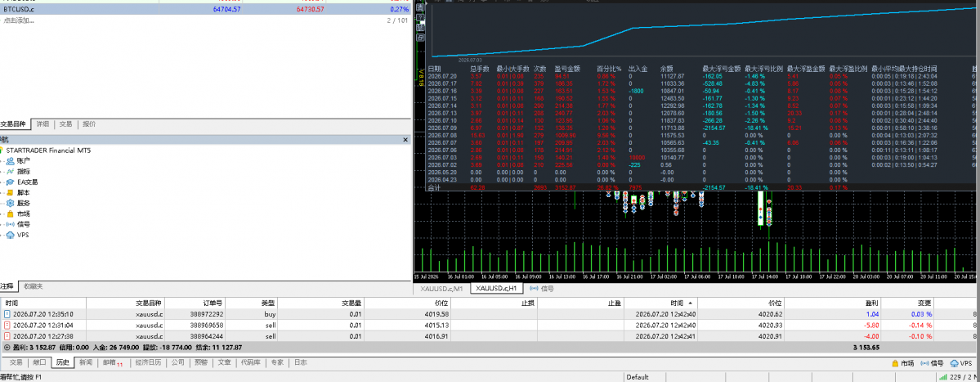This screenshot has width=980, height=382.
Task: Switch to the XAUUSD.c,M1 chart tab
Action: coord(441,289)
